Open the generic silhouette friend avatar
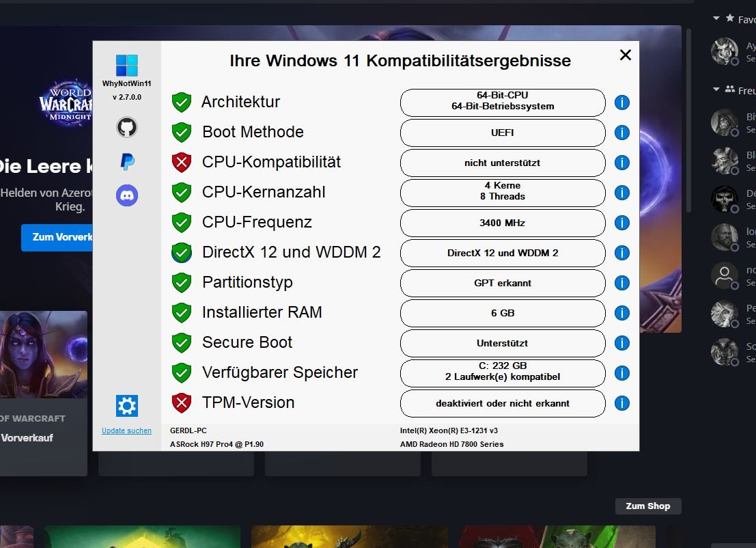The width and height of the screenshot is (756, 548). tap(724, 275)
